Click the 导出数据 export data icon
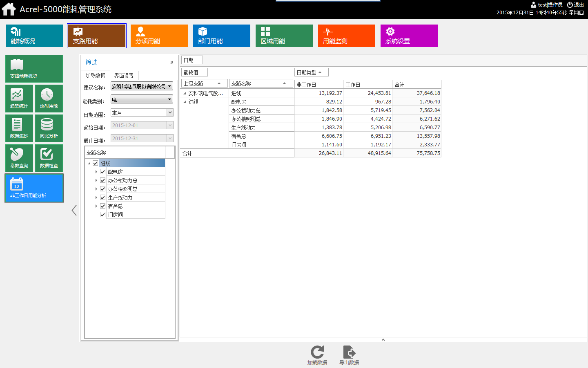Viewport: 588px width, 368px height. 349,355
